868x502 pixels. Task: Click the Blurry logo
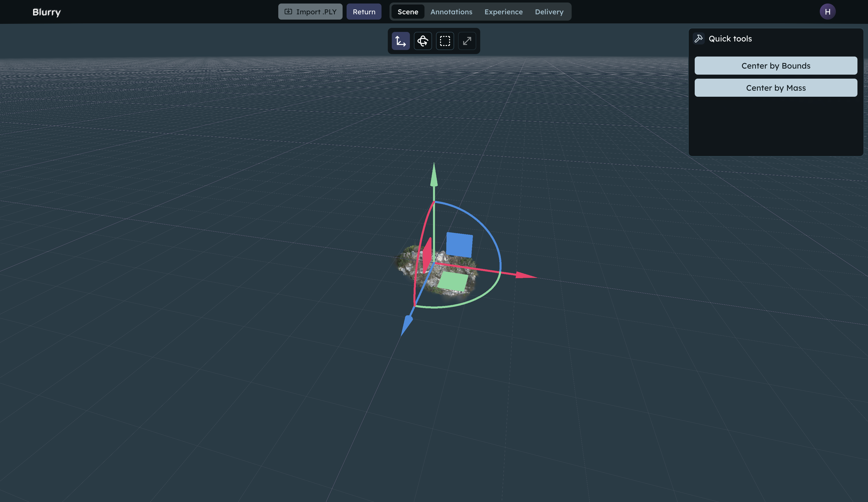(x=46, y=12)
